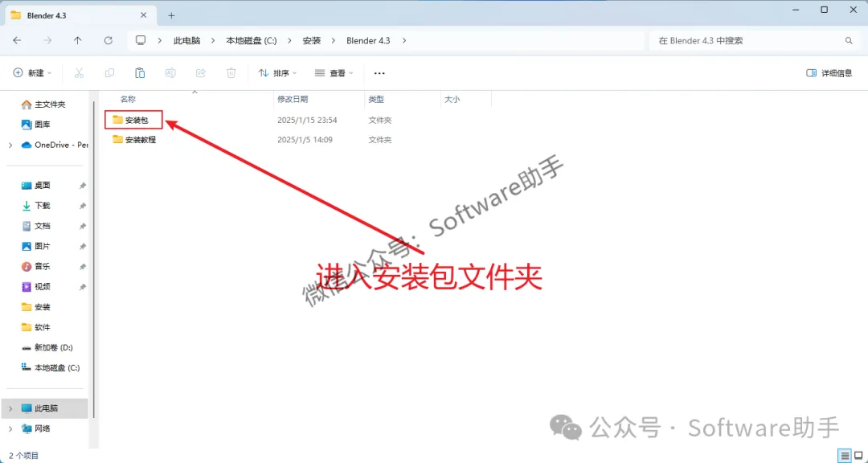Add a new tab with plus button
868x463 pixels.
click(172, 15)
